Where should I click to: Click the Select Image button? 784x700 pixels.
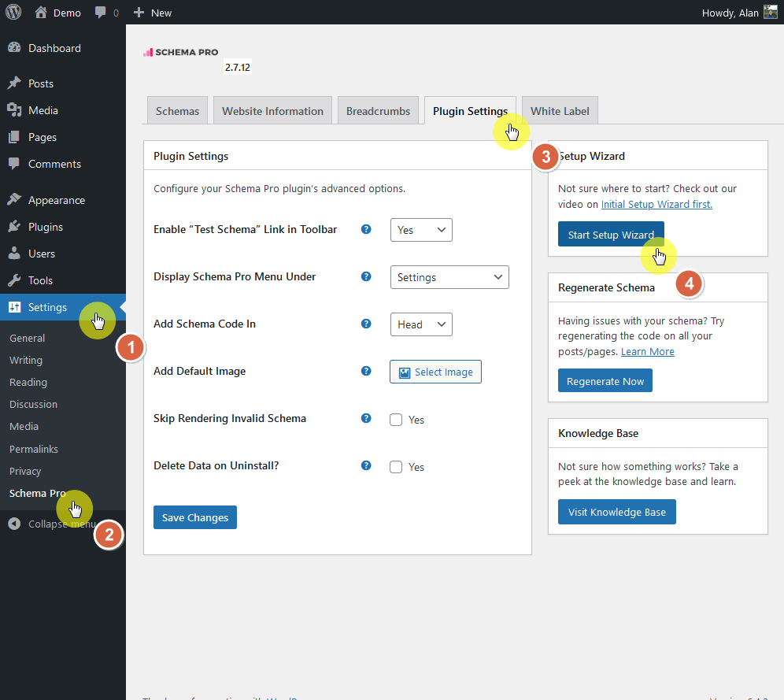click(x=435, y=372)
